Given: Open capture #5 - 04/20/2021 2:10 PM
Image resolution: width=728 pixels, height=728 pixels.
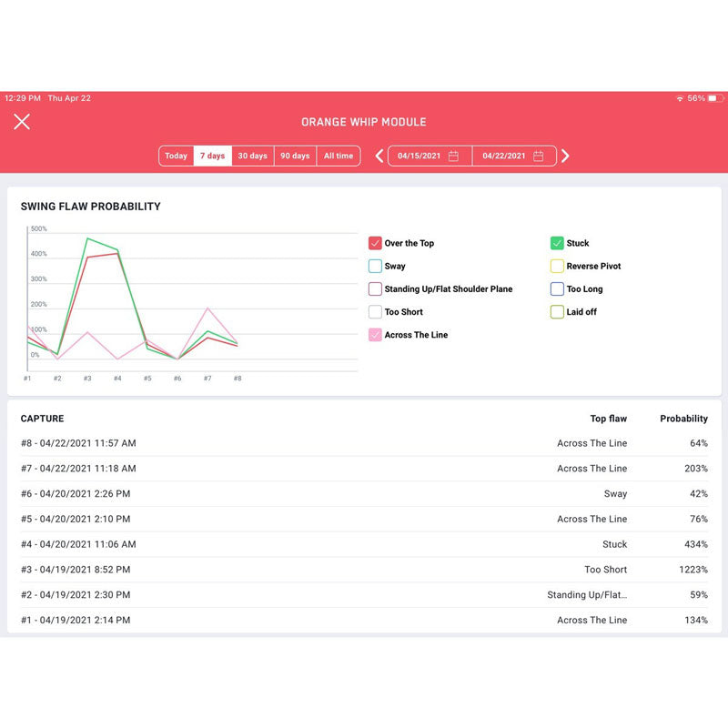Looking at the screenshot, I should [364, 519].
